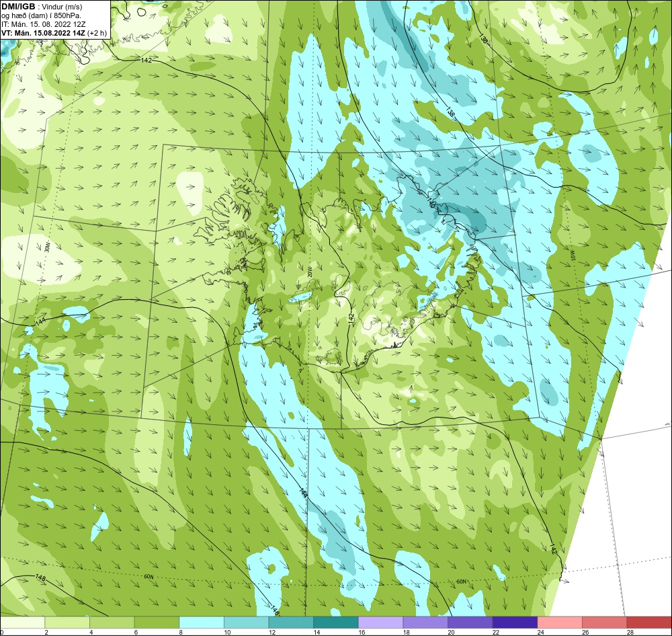Viewport: 672px width, 636px height.
Task: Select the 8–10 m/s light cyan legend swatch
Action: pos(202,623)
